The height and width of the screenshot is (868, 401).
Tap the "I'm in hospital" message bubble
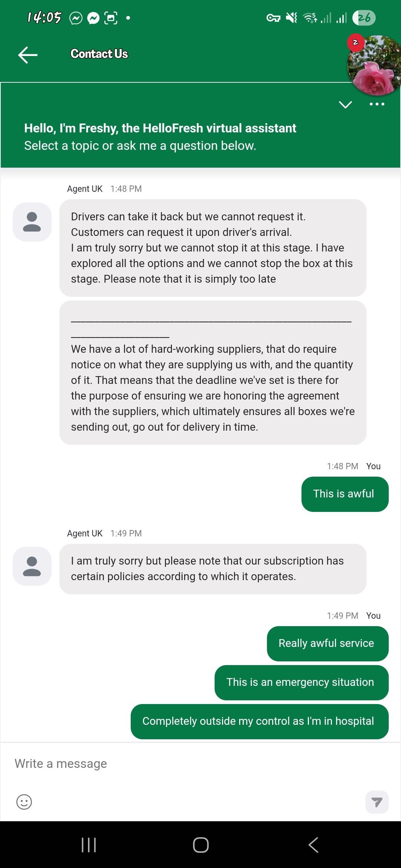coord(259,721)
